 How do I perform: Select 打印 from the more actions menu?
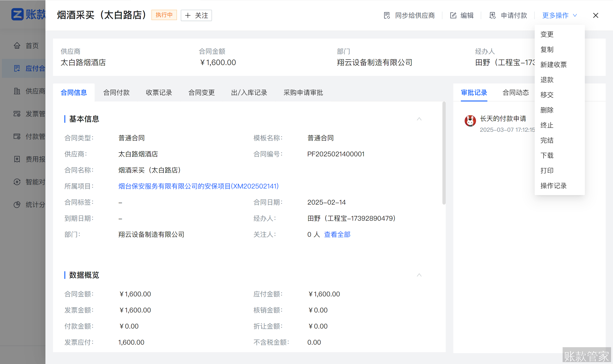(547, 171)
